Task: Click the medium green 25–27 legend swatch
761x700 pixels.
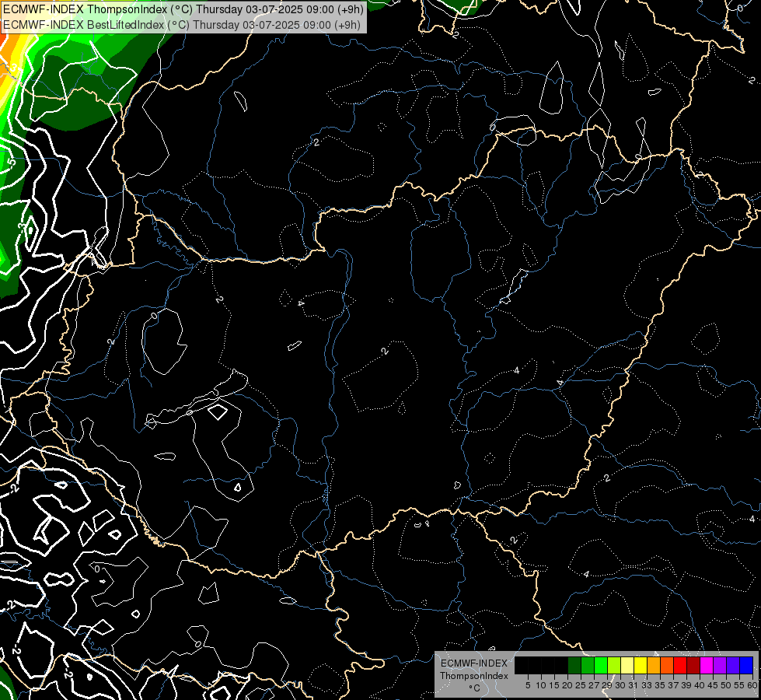Action: pos(588,665)
